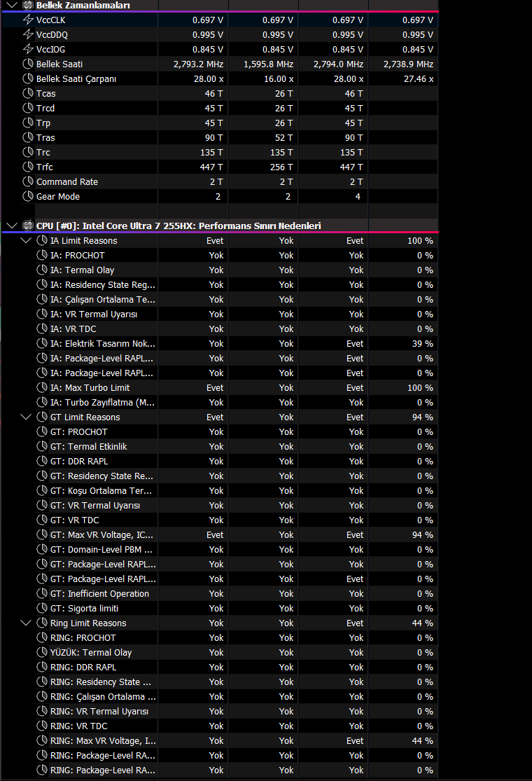Click the sensor icon for RING: PROCHOT
Image resolution: width=532 pixels, height=781 pixels.
(x=42, y=637)
